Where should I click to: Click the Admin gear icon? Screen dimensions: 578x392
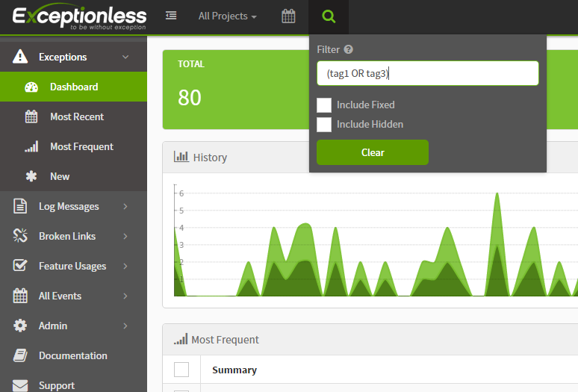tap(20, 326)
